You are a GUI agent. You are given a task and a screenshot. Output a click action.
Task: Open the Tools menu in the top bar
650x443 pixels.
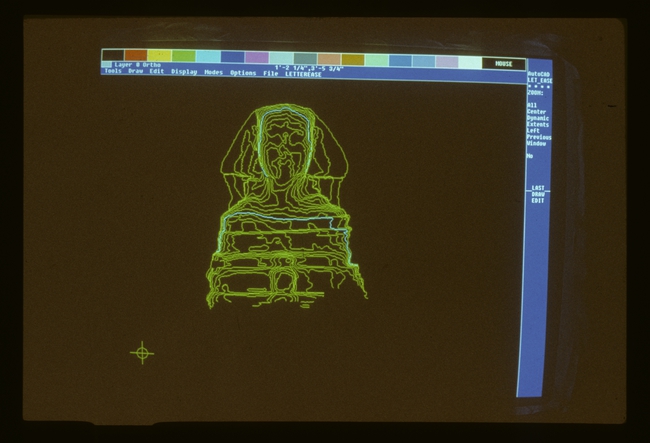point(112,72)
